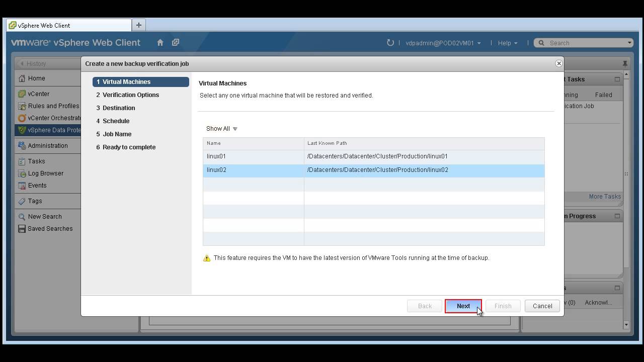Select the linux01 virtual machine row
644x362 pixels.
click(373, 156)
